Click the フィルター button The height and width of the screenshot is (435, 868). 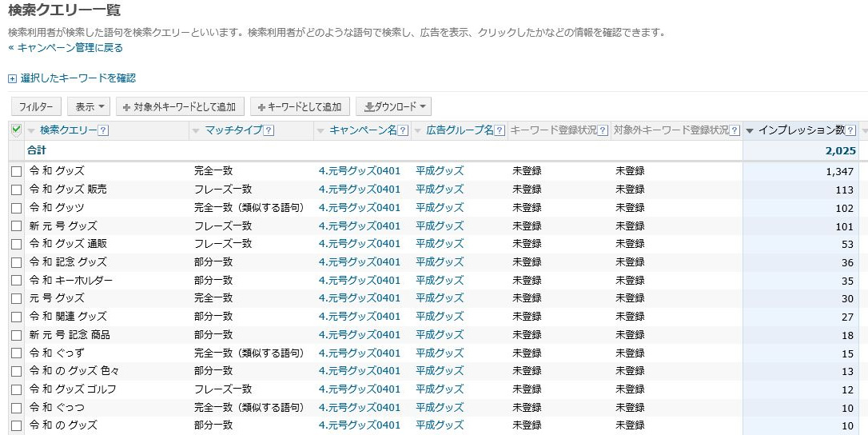[x=36, y=106]
